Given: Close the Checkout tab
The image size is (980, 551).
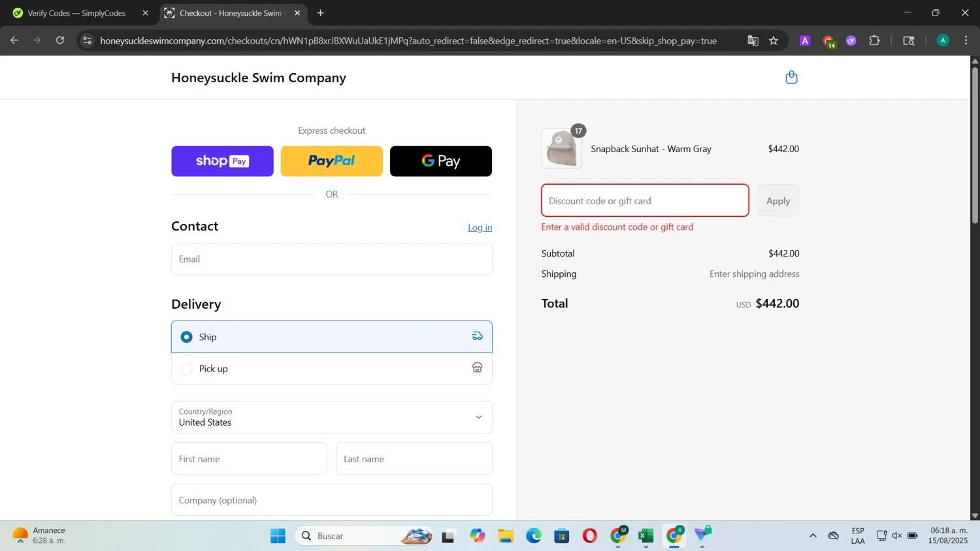Looking at the screenshot, I should pyautogui.click(x=297, y=13).
